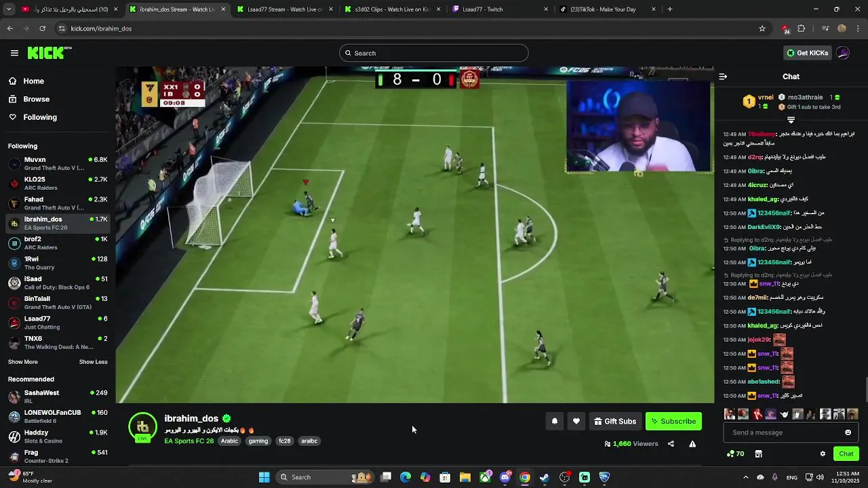Open a new browser tab

point(670,9)
